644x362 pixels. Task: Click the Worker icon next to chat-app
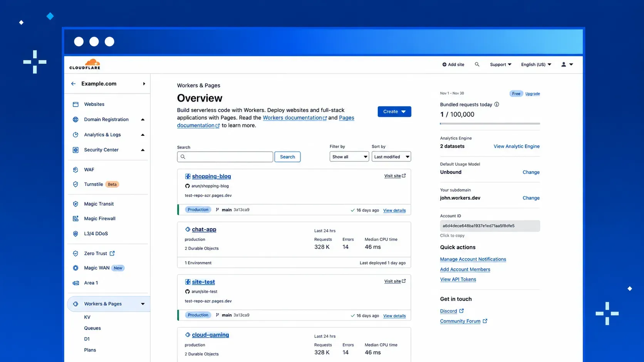click(x=188, y=229)
